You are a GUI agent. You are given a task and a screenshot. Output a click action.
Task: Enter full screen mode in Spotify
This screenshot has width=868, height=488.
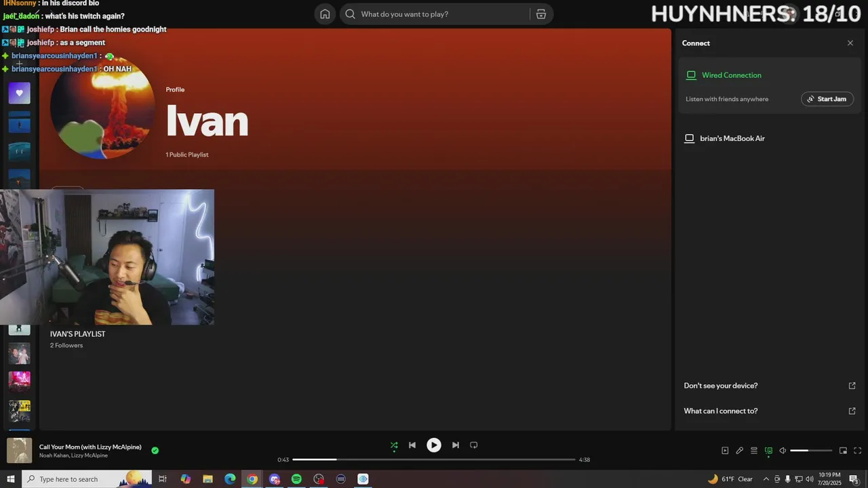point(858,451)
